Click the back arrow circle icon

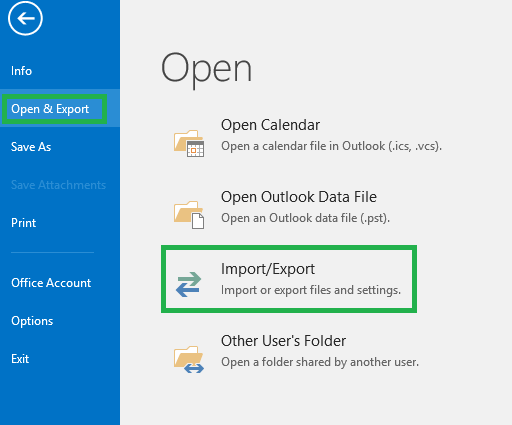[25, 18]
